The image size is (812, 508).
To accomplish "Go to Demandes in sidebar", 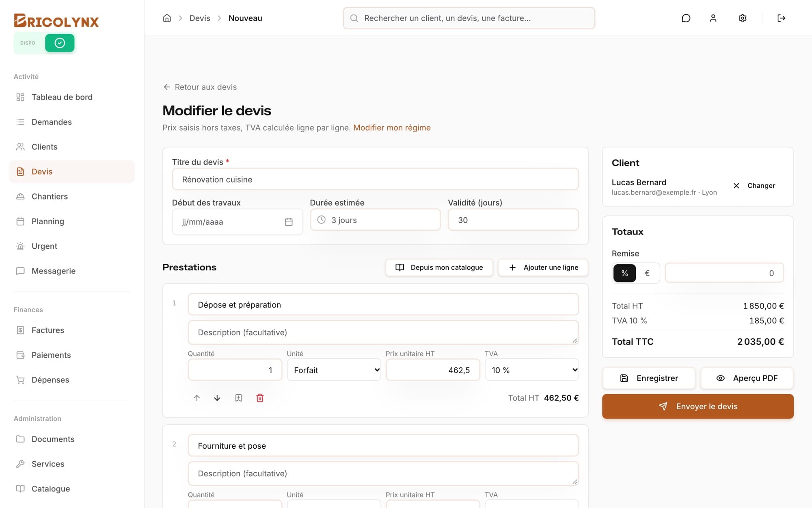I will point(72,122).
